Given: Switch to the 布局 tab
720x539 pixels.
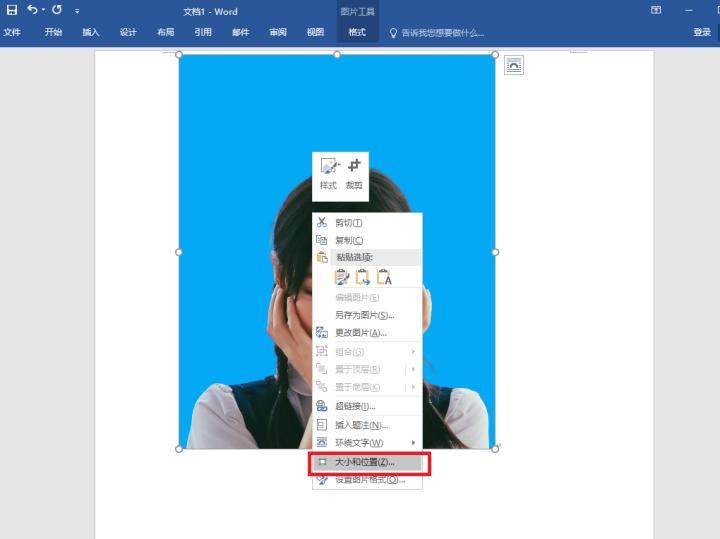Looking at the screenshot, I should [166, 32].
